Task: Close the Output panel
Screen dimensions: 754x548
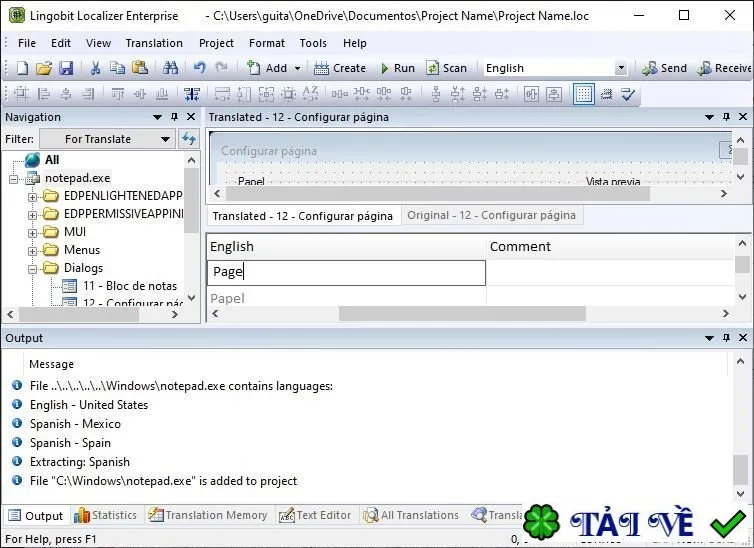Action: (743, 338)
